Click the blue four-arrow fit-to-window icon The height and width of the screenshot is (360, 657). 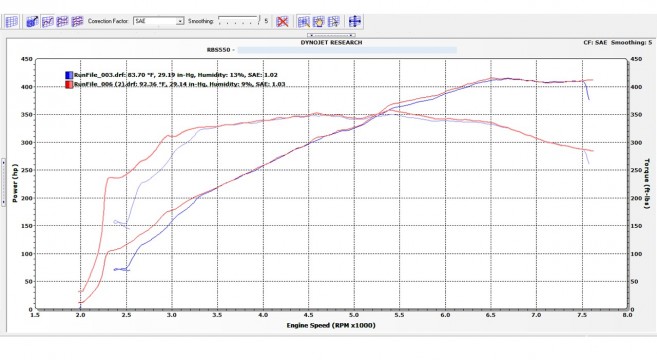pyautogui.click(x=355, y=21)
